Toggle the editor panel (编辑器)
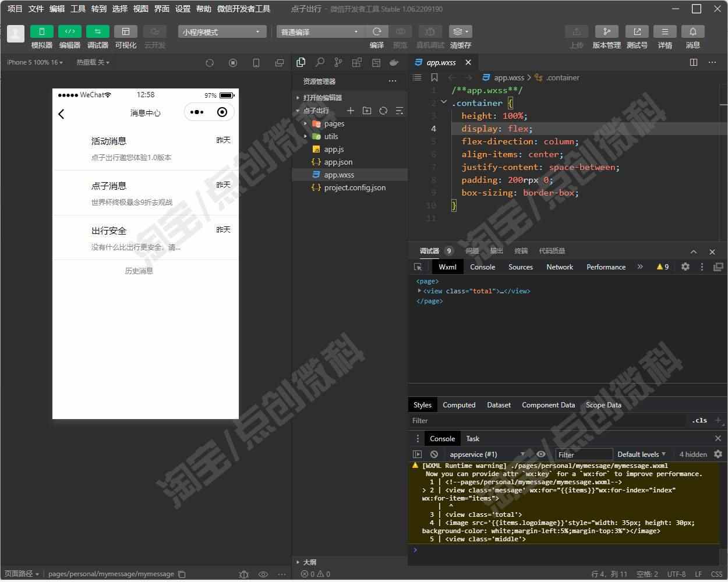The height and width of the screenshot is (582, 728). [x=70, y=31]
